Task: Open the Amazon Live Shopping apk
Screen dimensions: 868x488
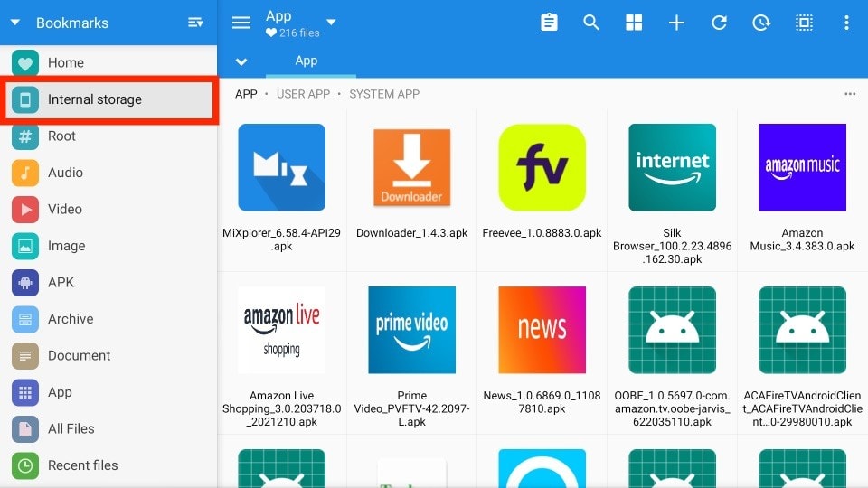Action: click(282, 354)
